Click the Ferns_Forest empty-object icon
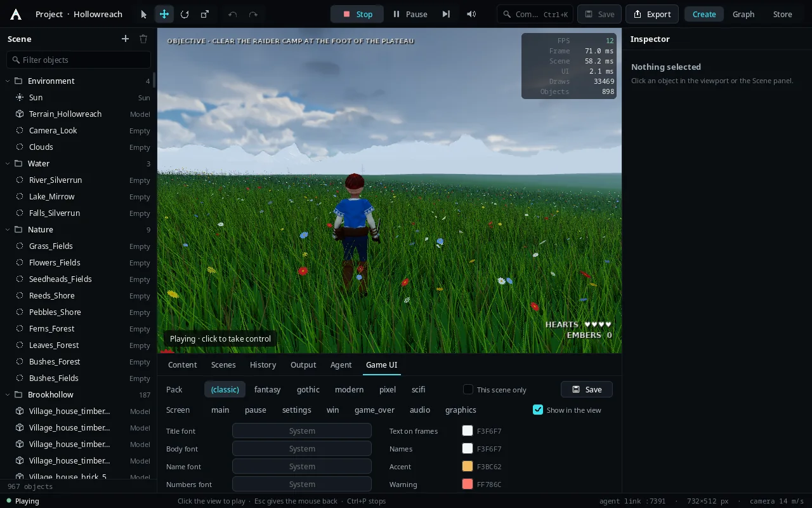This screenshot has width=812, height=508. point(20,328)
